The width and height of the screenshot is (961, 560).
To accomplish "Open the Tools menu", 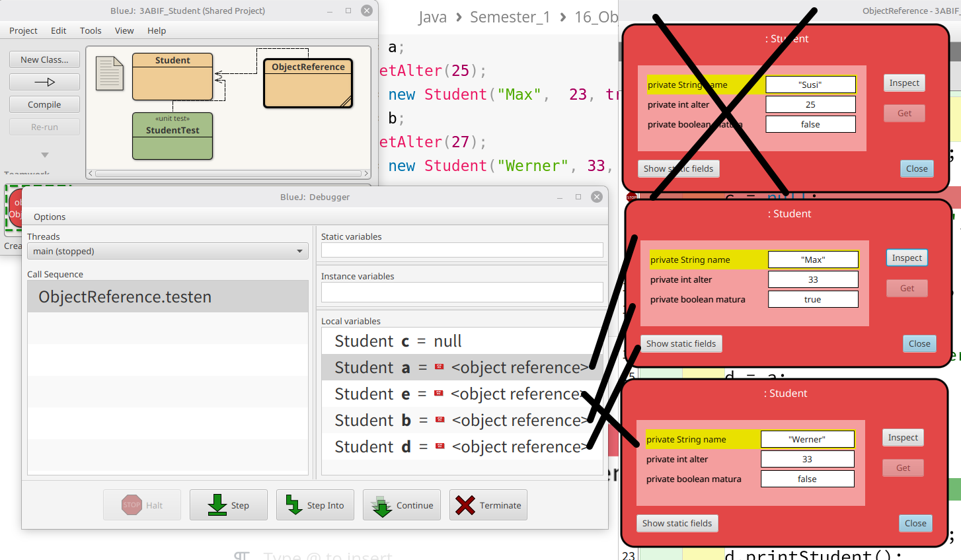I will [91, 30].
